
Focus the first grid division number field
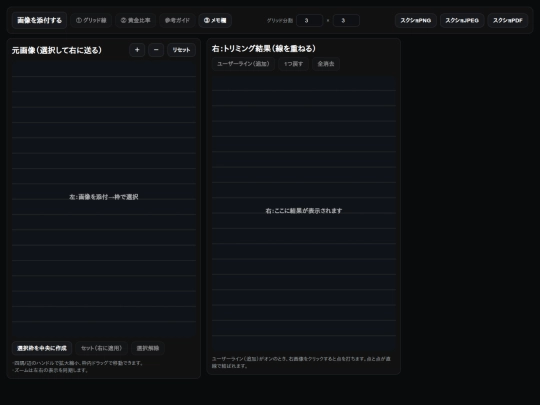click(309, 20)
